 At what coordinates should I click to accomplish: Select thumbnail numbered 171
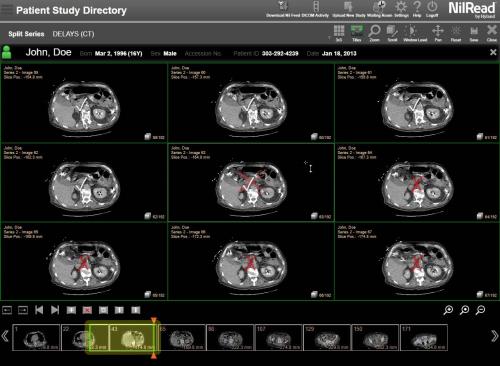[424, 338]
